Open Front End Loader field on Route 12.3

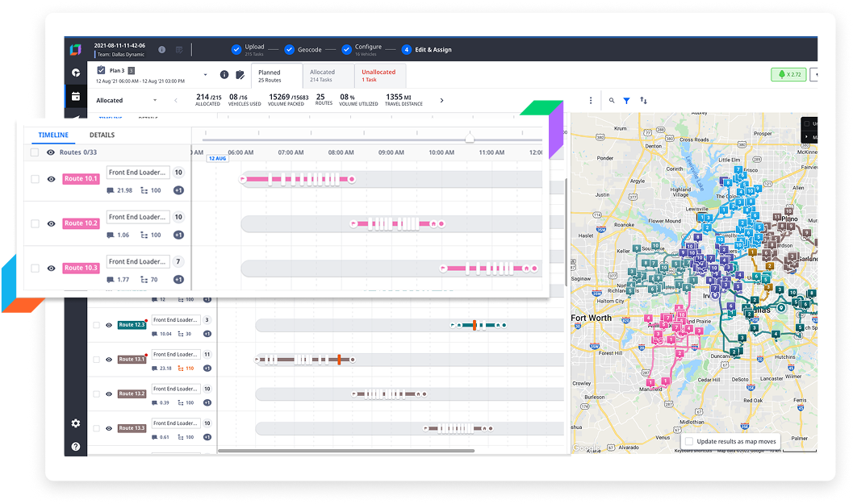[x=176, y=319]
